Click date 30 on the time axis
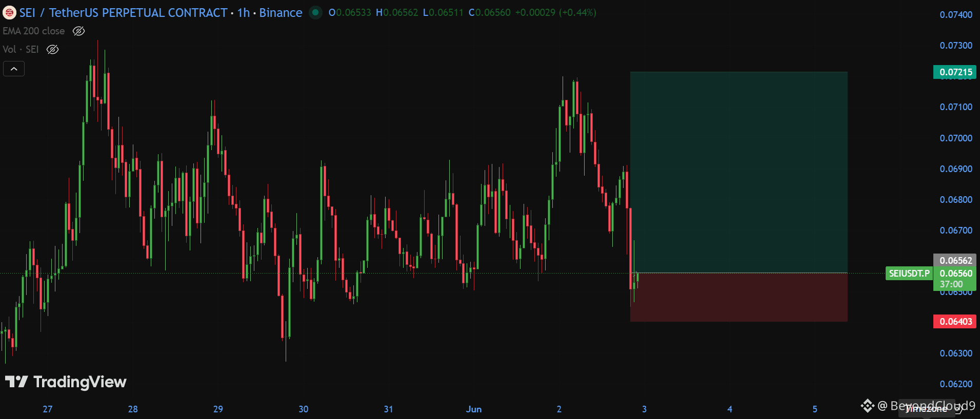This screenshot has width=980, height=419. (x=304, y=409)
